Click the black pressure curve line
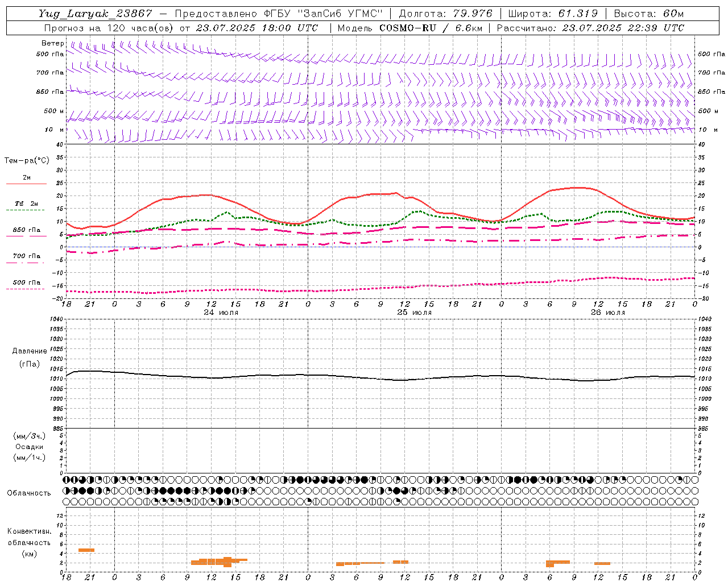728x582 pixels. pyautogui.click(x=380, y=376)
